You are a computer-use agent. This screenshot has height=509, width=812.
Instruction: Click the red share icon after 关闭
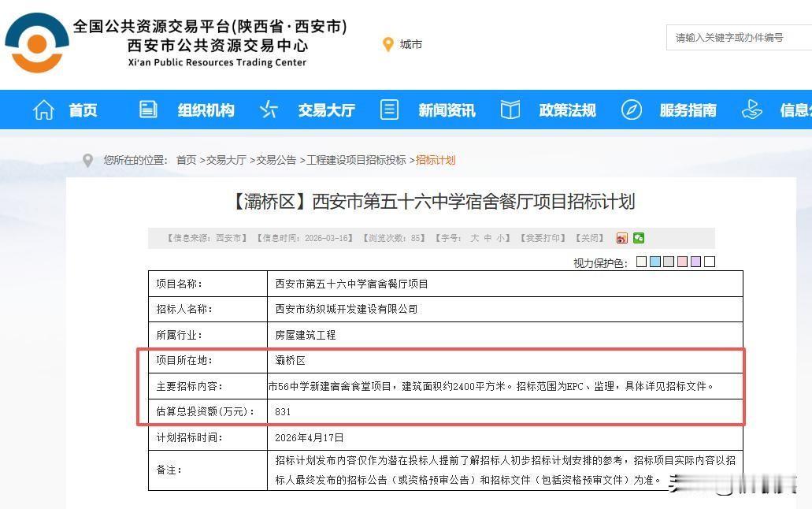coord(623,237)
